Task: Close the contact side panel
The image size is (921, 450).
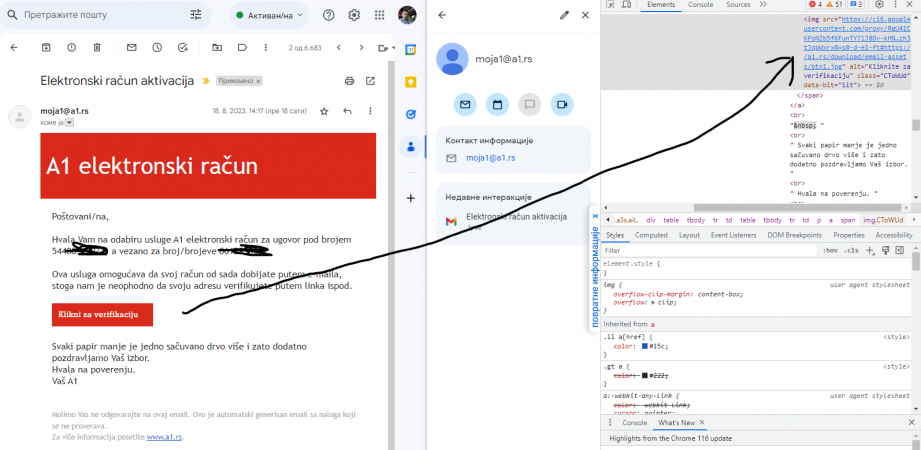Action: pyautogui.click(x=585, y=15)
